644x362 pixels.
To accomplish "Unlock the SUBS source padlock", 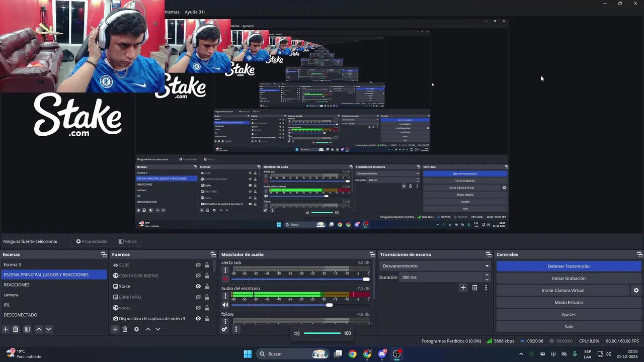I will click(x=207, y=265).
